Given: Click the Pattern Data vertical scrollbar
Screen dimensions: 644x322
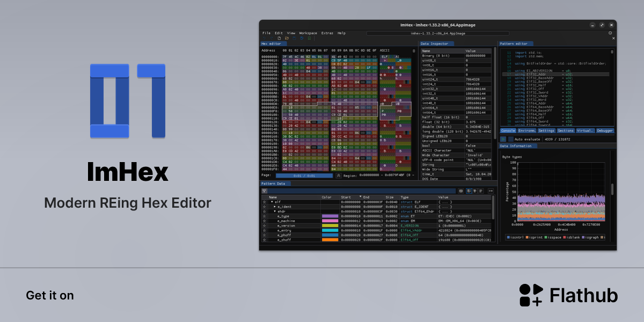Looking at the screenshot, I should [x=493, y=207].
